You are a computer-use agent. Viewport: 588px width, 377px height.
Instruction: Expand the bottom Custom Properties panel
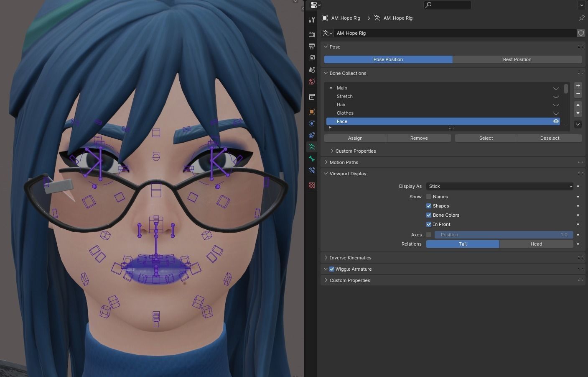pos(326,280)
